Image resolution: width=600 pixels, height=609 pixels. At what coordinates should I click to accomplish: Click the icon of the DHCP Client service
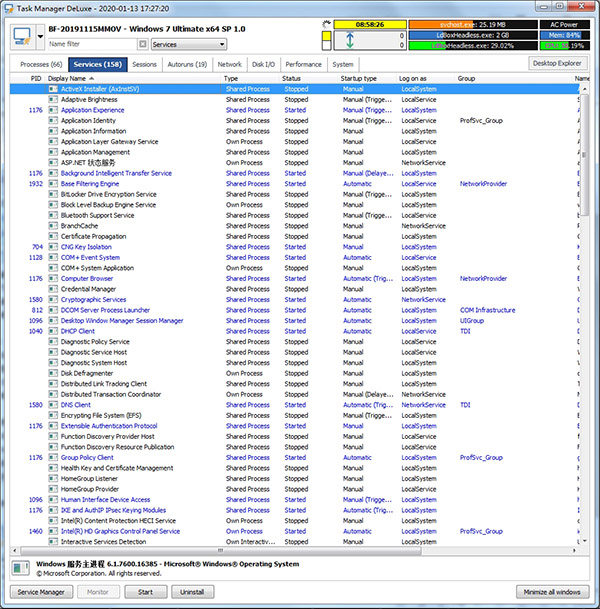[x=53, y=331]
